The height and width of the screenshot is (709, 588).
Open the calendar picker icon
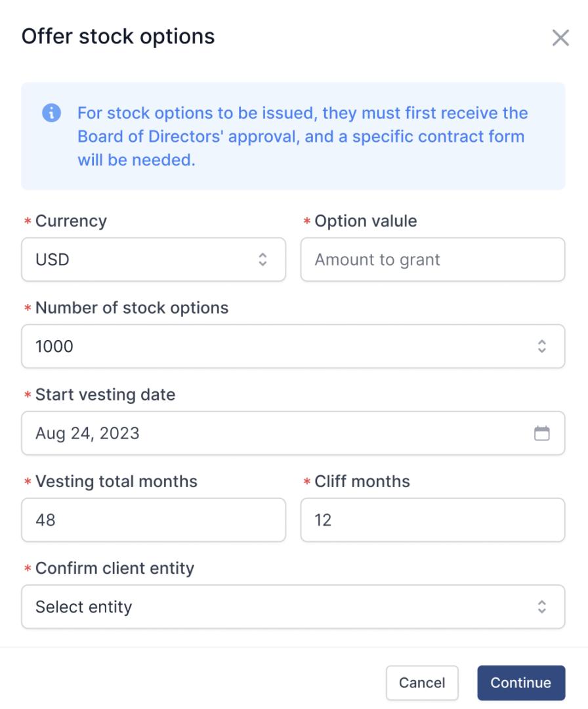click(541, 433)
